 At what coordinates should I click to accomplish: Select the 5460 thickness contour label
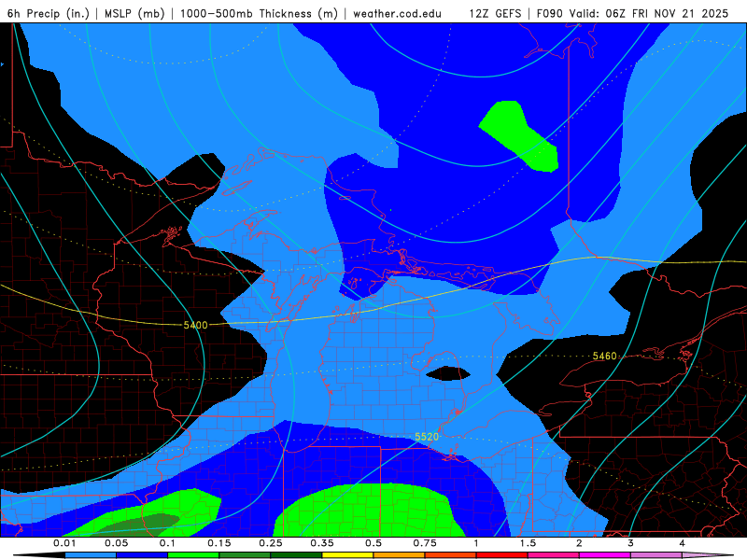[604, 357]
